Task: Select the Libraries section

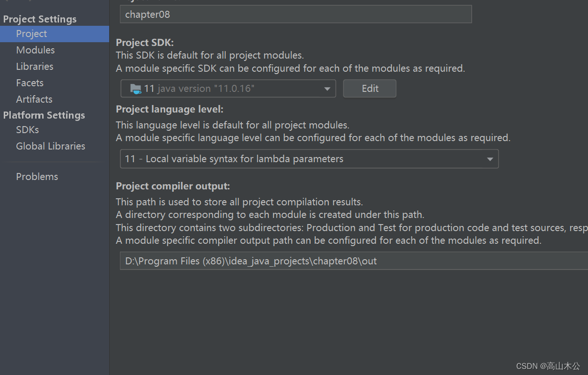Action: click(x=34, y=66)
